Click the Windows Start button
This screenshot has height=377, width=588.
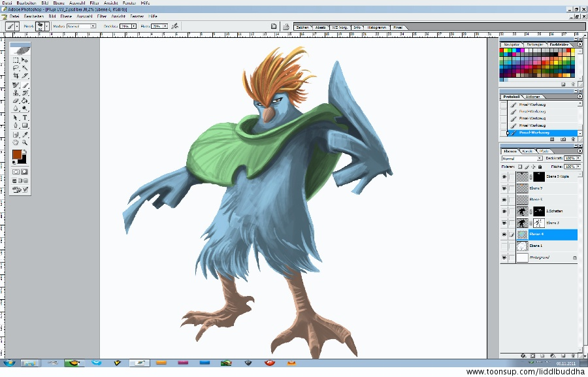8,363
